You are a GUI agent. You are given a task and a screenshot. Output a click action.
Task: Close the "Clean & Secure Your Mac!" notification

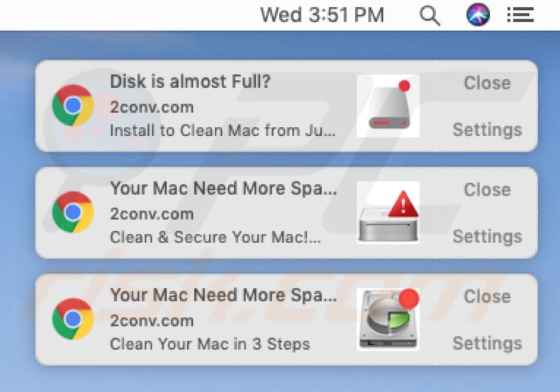coord(487,190)
